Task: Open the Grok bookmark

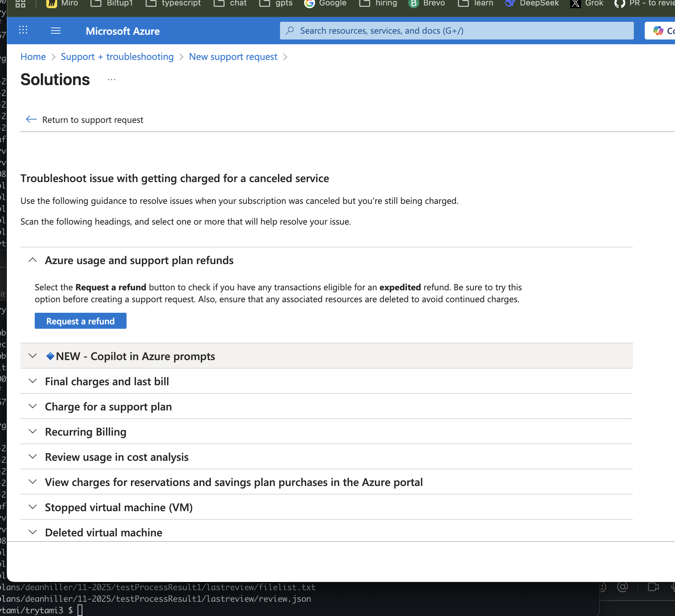Action: coord(587,3)
